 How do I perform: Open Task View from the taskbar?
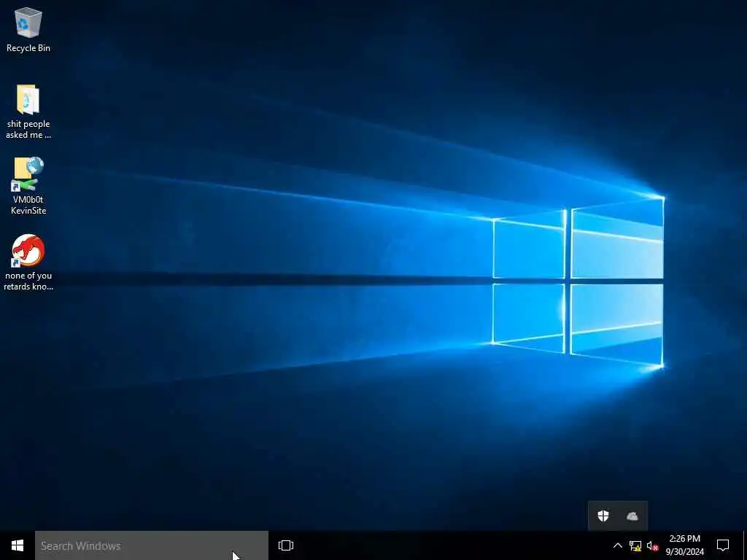tap(286, 545)
